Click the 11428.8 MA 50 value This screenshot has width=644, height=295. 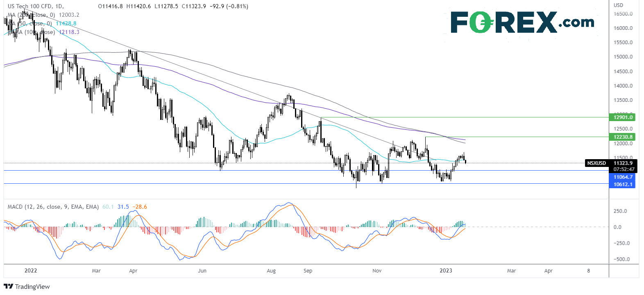[x=66, y=23]
